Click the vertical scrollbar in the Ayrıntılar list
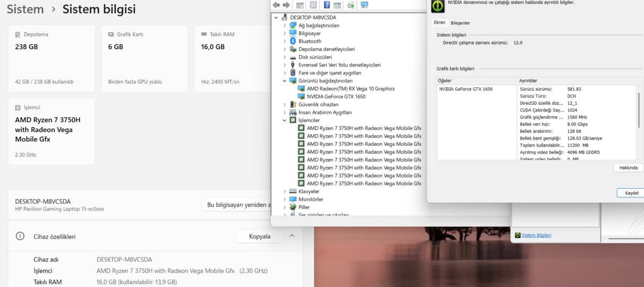The width and height of the screenshot is (644, 287). click(x=639, y=109)
